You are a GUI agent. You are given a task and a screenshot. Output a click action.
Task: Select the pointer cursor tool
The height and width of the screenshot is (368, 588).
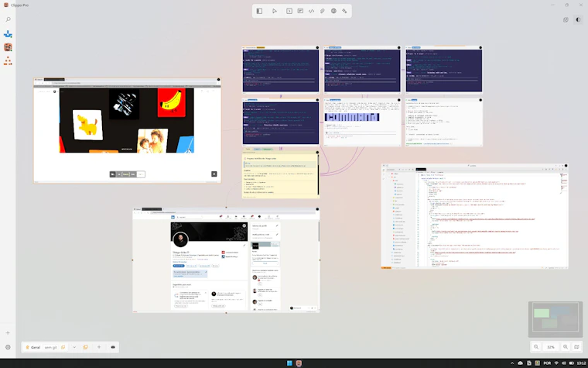tap(275, 12)
